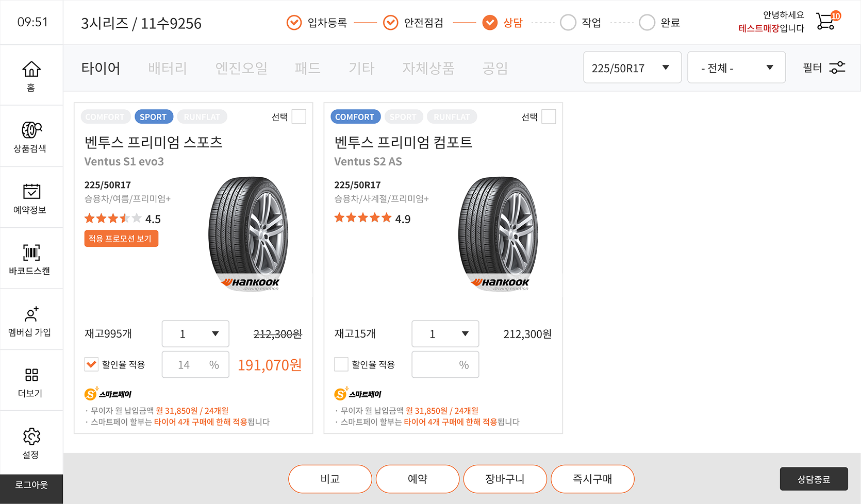This screenshot has height=504, width=861.
Task: Click empty discount percent field for Ventus S2 AS
Action: click(x=445, y=365)
